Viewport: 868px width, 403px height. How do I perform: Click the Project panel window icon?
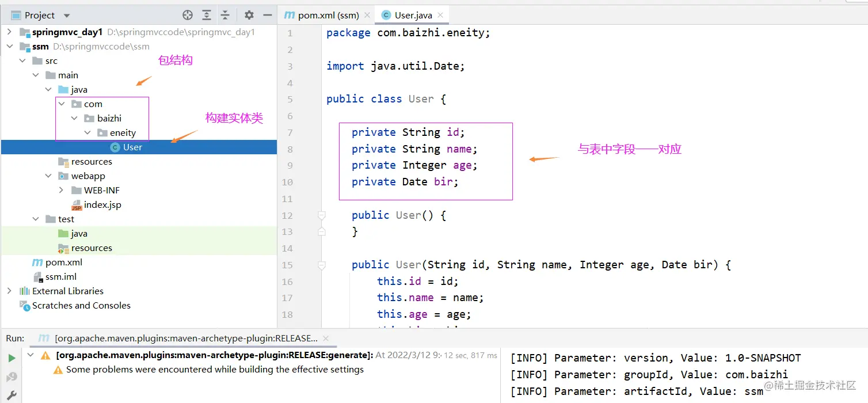[x=16, y=16]
